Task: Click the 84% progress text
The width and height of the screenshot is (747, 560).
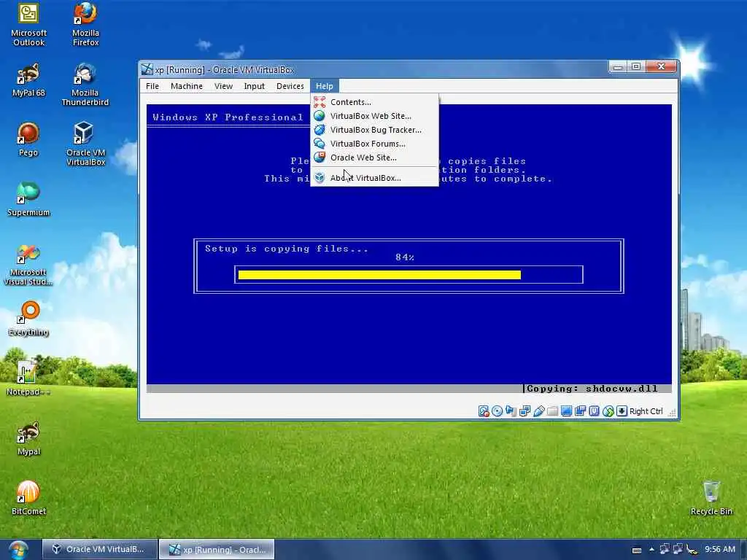Action: [x=404, y=257]
